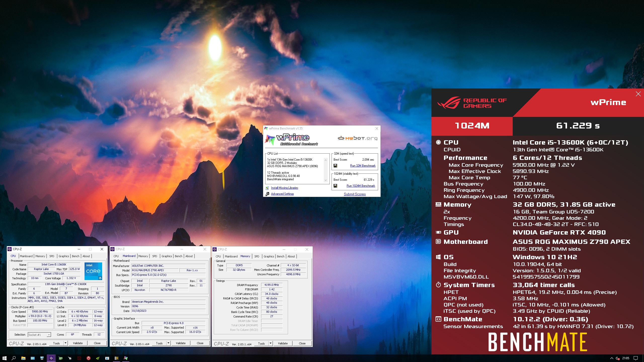The height and width of the screenshot is (362, 644).
Task: Click the wPrime taskbar icon
Action: [x=126, y=358]
